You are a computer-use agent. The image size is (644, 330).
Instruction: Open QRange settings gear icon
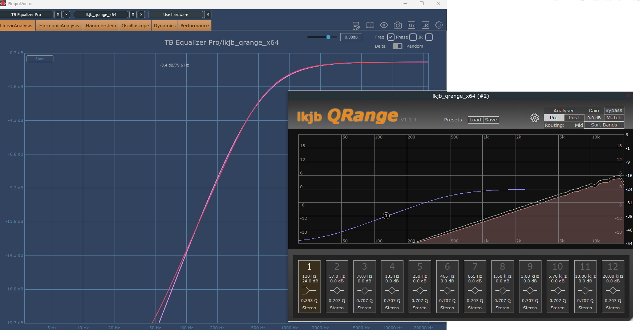(534, 118)
